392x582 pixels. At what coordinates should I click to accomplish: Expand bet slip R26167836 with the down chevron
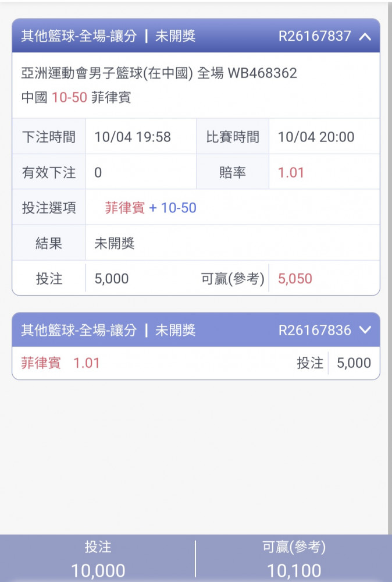[x=365, y=330]
